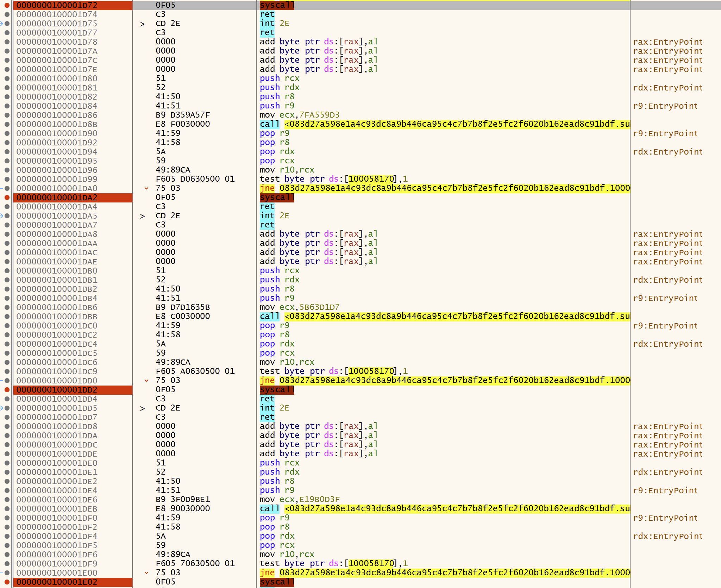This screenshot has height=588, width=721.
Task: Click jump-target arrow beside bytes CD 2E at 1DA5
Action: (x=143, y=216)
